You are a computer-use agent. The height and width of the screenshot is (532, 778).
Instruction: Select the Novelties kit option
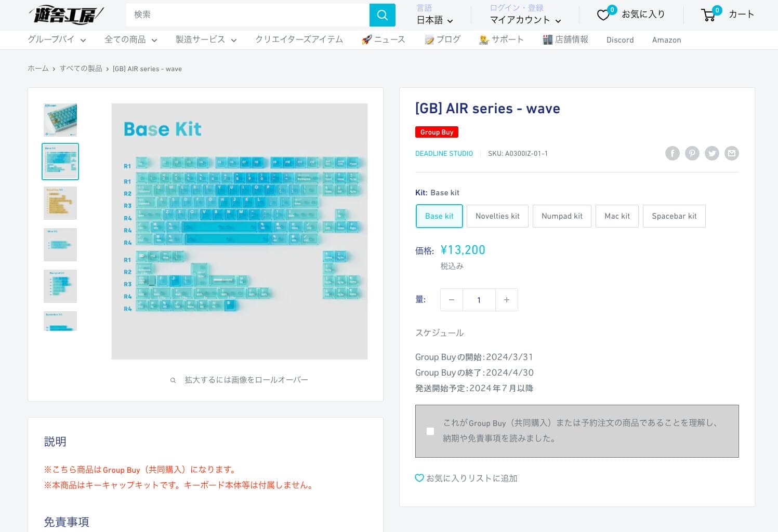[497, 216]
